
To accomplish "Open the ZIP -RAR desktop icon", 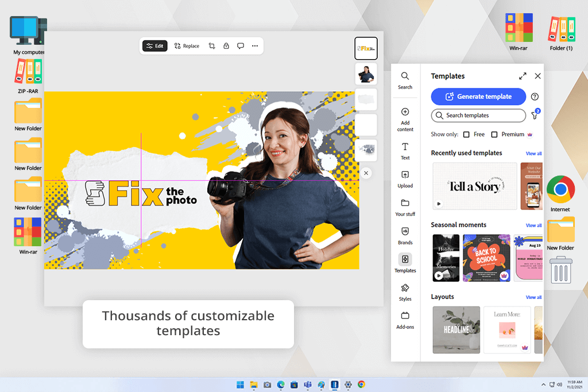I will pos(28,76).
